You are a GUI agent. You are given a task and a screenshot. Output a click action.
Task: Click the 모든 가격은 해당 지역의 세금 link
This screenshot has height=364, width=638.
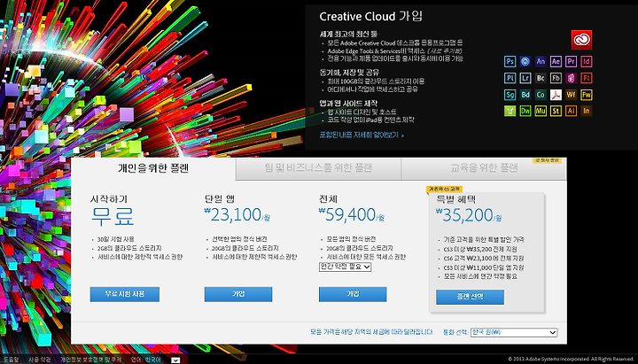(x=371, y=332)
